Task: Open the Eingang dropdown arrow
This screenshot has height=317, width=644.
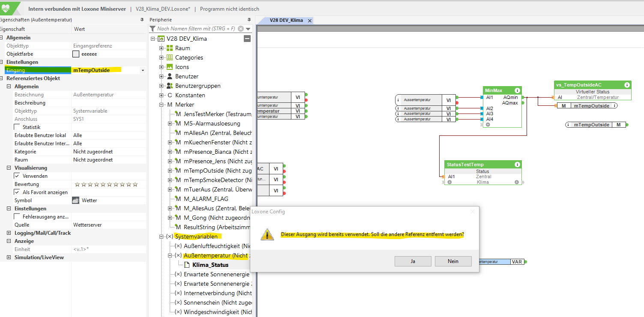Action: (143, 70)
